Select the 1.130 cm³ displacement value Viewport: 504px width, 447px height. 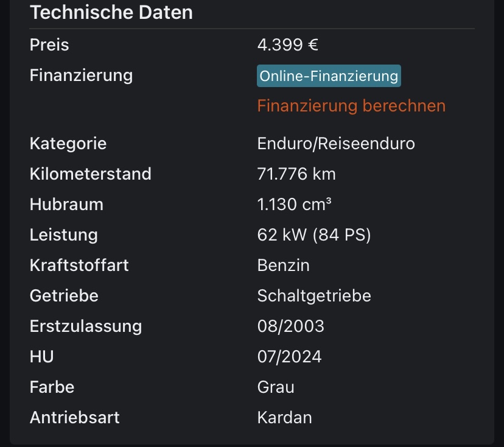294,204
